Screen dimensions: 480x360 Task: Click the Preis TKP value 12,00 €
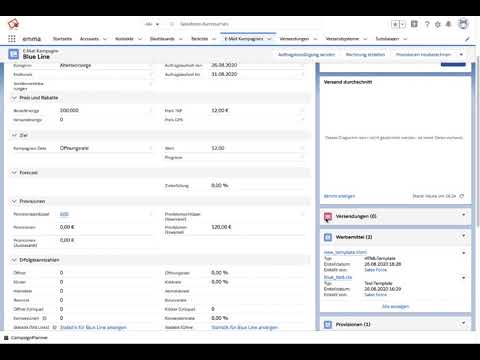(220, 110)
